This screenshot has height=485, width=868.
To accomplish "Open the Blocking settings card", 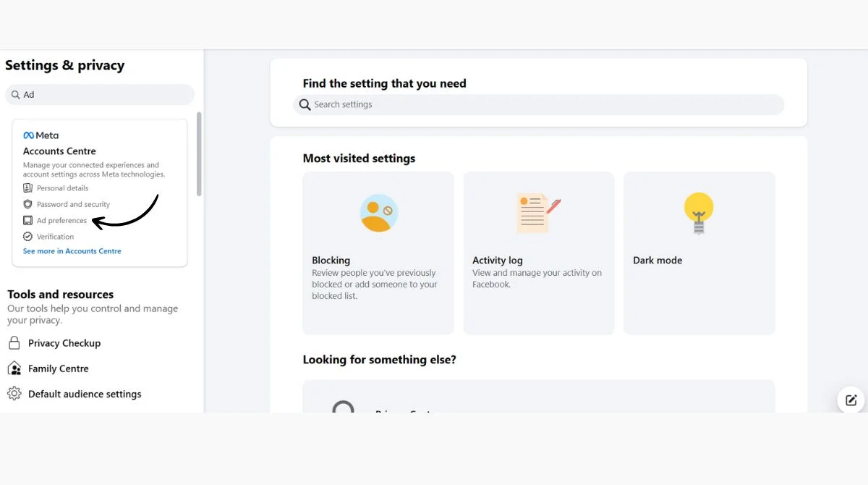I will [x=378, y=253].
